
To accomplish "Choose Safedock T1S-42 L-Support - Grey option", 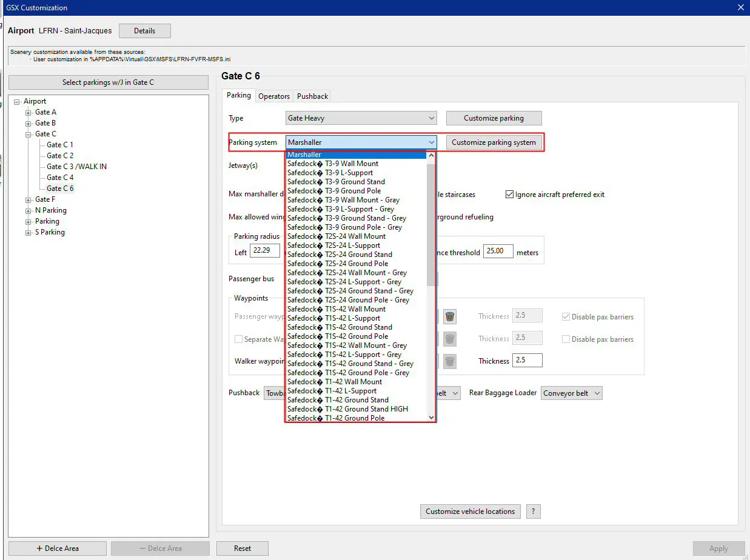I will 357,355.
